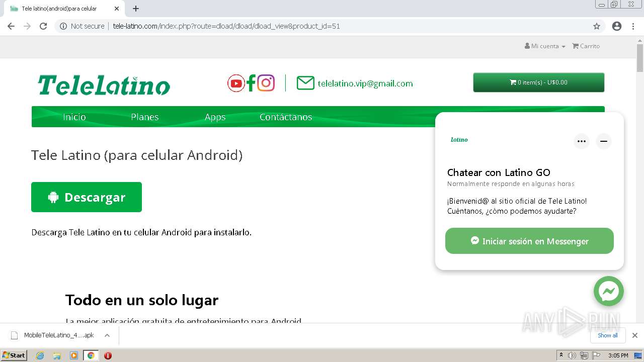Open file explorer from taskbar
Image resolution: width=644 pixels, height=362 pixels.
click(x=57, y=355)
